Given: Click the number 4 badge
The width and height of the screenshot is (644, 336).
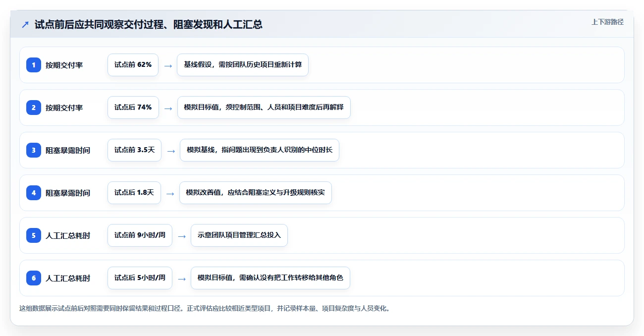Looking at the screenshot, I should (x=34, y=193).
